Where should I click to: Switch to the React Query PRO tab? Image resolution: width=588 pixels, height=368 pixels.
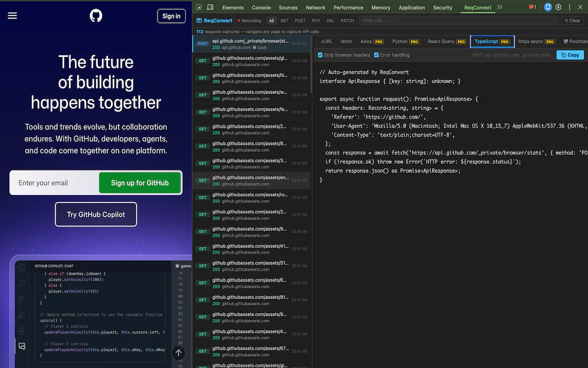pyautogui.click(x=447, y=41)
